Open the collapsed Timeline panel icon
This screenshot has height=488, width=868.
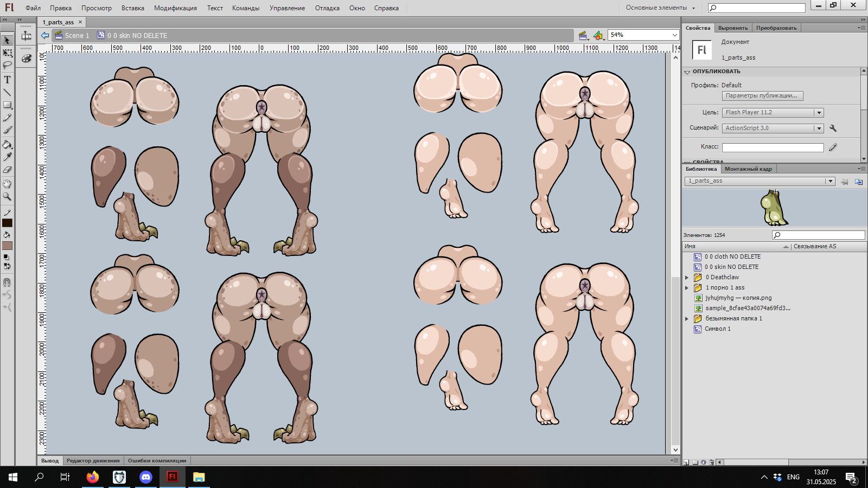(26, 36)
